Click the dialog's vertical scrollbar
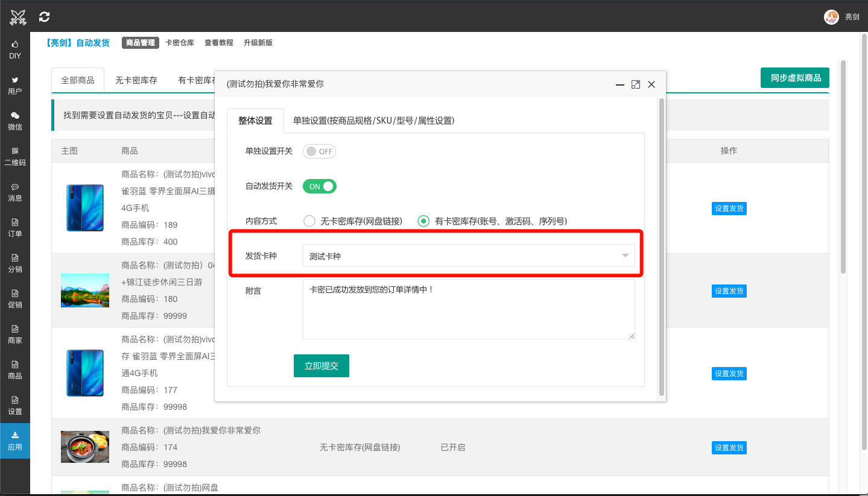 coord(662,247)
